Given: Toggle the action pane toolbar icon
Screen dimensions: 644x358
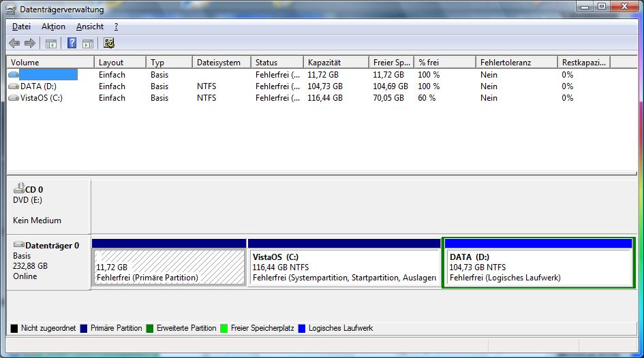Looking at the screenshot, I should click(x=87, y=44).
